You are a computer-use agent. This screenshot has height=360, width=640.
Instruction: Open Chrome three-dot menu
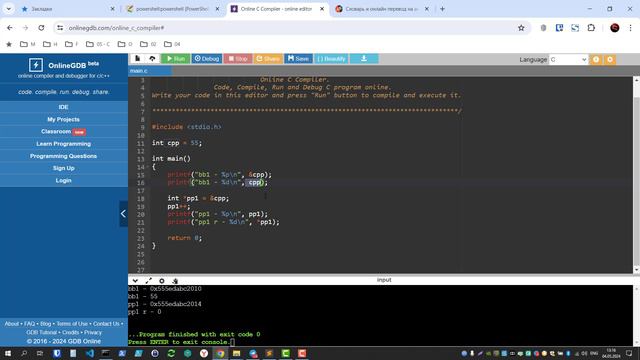tap(630, 28)
